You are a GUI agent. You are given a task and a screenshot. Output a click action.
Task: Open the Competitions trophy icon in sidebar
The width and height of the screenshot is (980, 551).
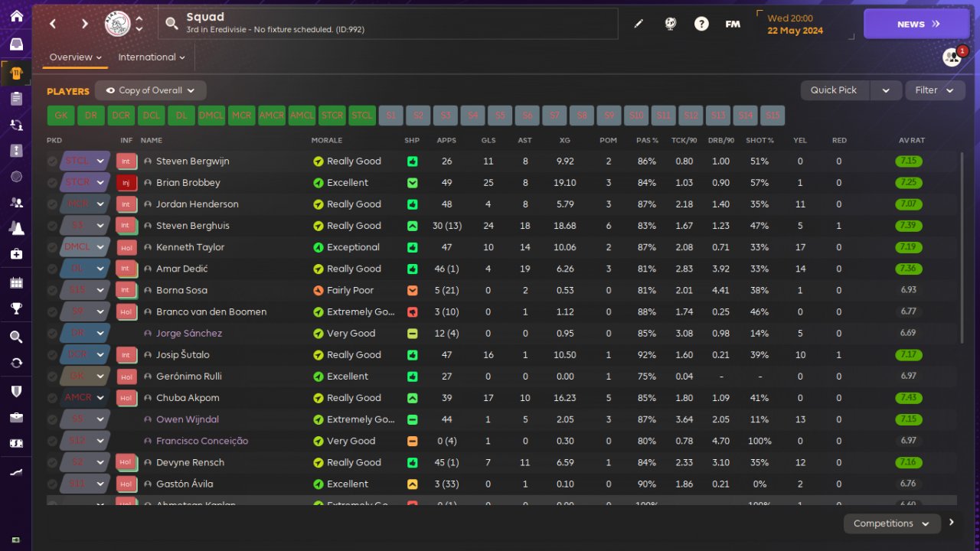[16, 308]
